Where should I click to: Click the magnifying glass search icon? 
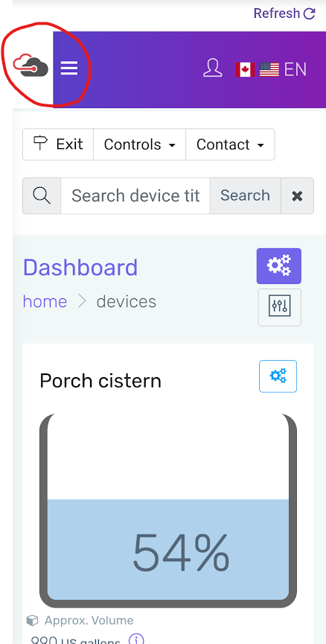(x=42, y=196)
